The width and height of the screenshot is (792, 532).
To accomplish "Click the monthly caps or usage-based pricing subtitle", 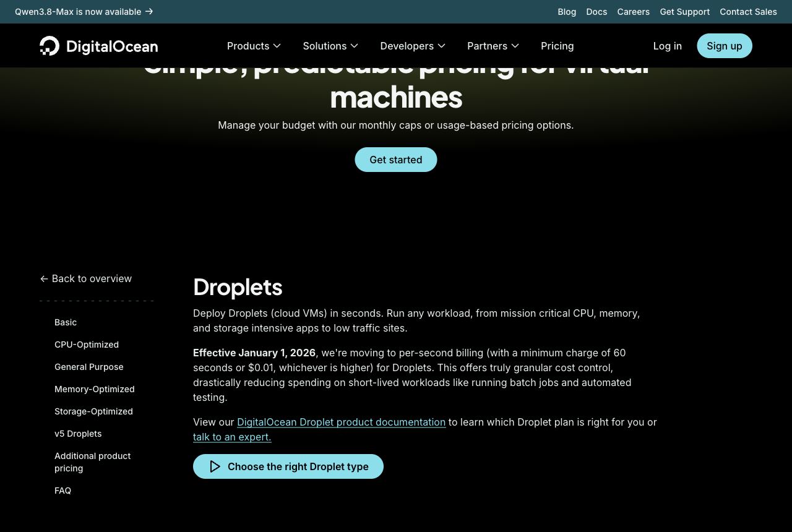I will click(396, 125).
